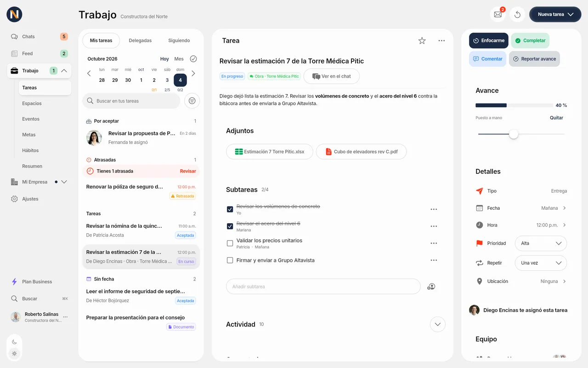Click the Buscar en tus tareas search field
Screen dimensions: 588x368
(131, 101)
